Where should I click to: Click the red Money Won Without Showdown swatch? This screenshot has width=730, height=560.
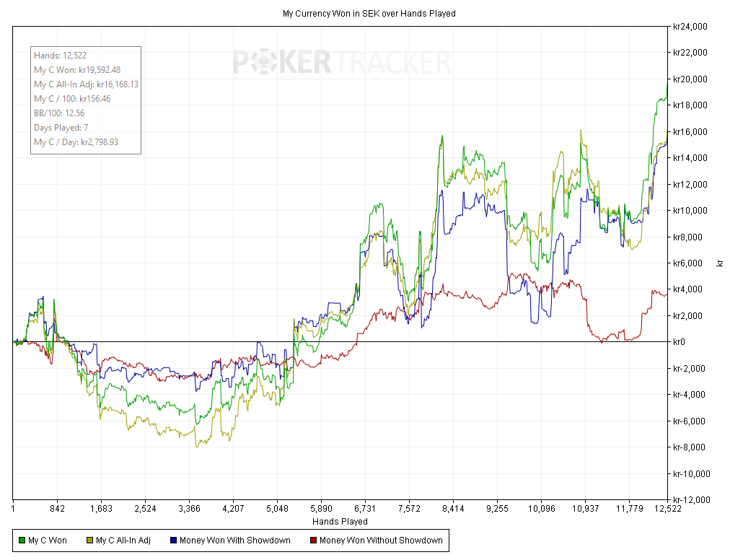[313, 541]
